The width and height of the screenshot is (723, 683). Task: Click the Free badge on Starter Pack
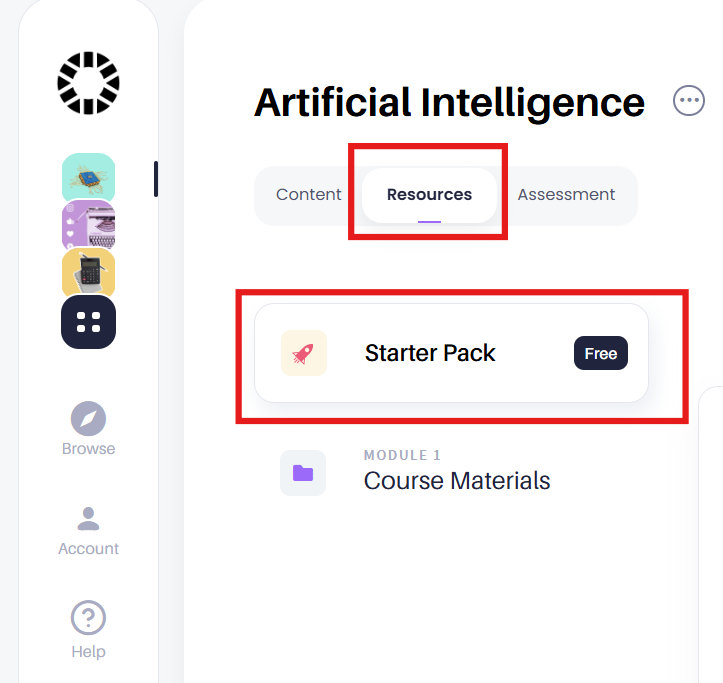coord(601,353)
